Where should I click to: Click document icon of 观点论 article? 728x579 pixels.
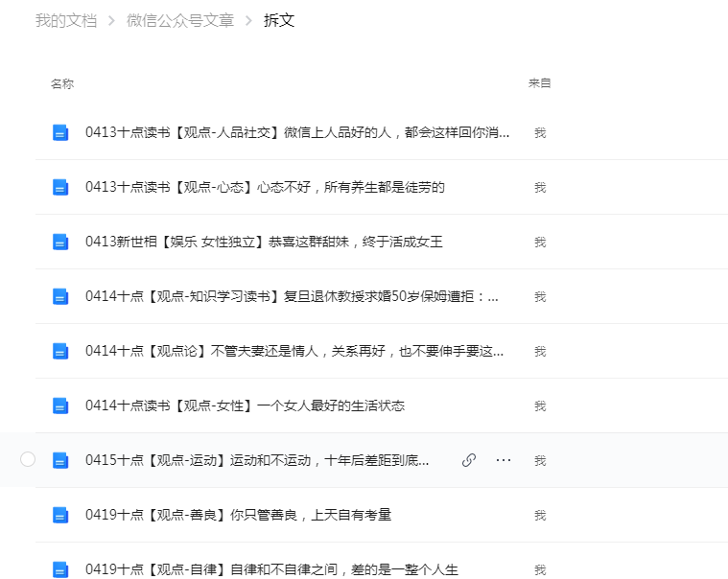[60, 351]
